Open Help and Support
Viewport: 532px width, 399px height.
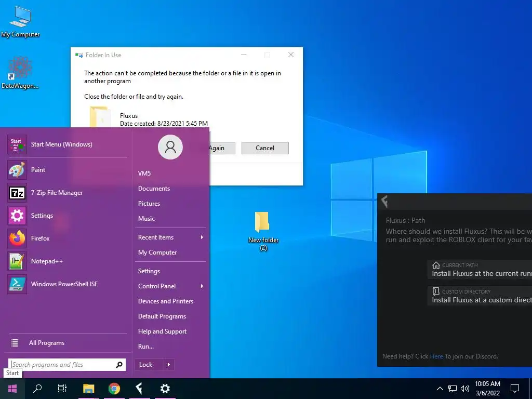point(162,331)
